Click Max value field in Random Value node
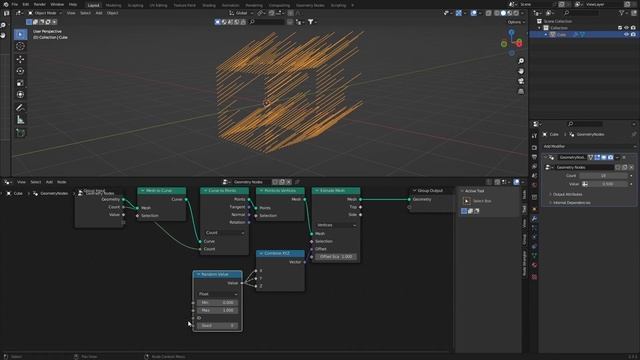The image size is (640, 360). [x=218, y=310]
